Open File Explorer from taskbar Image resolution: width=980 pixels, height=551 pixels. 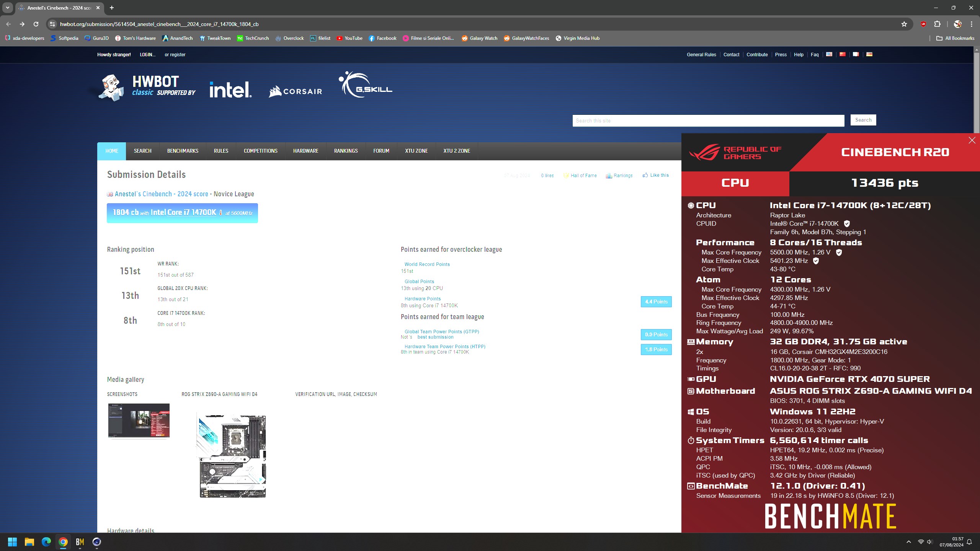(x=29, y=542)
